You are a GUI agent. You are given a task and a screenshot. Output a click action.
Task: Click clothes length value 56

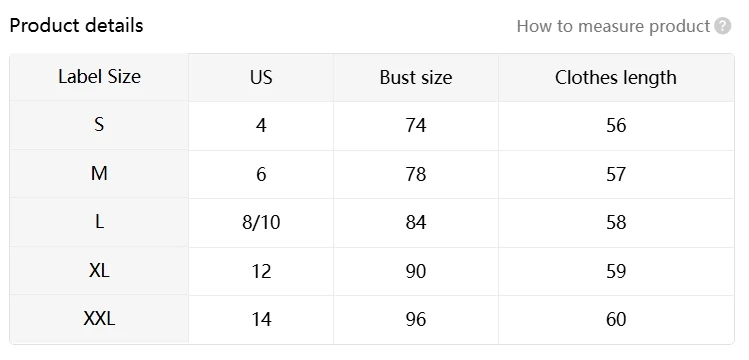616,126
